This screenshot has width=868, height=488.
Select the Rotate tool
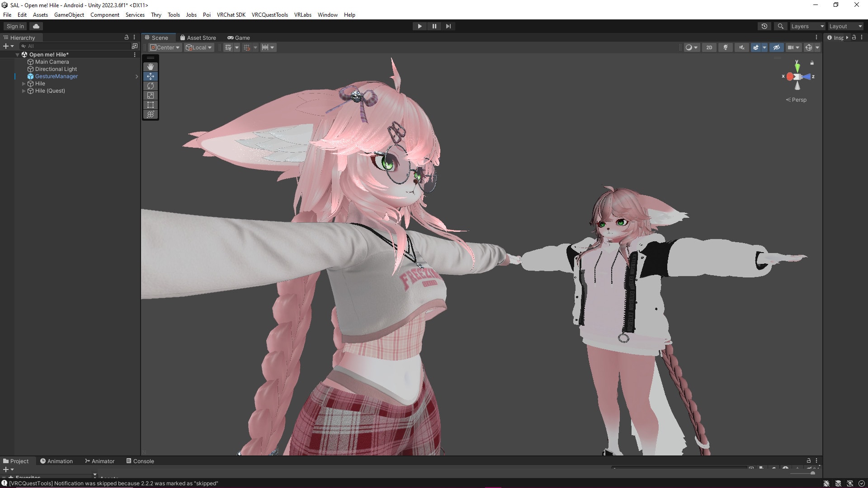(x=151, y=86)
